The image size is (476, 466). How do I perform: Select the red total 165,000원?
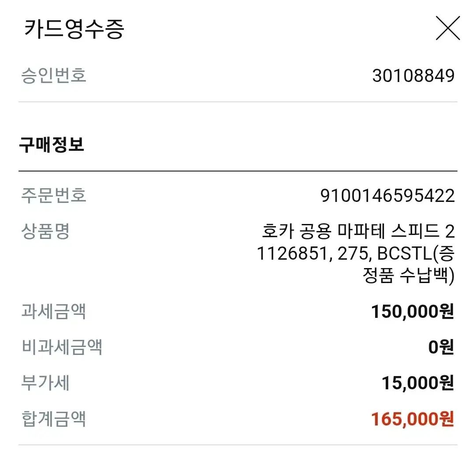(412, 419)
